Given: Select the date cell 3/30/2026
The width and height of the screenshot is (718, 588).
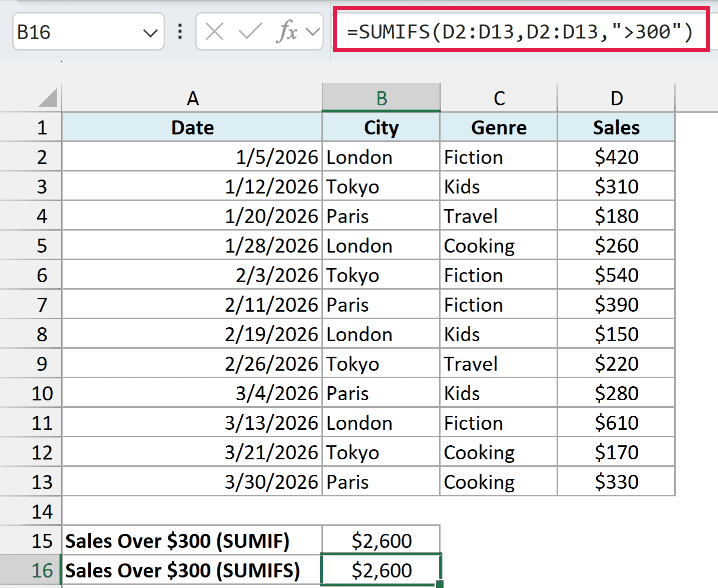Looking at the screenshot, I should coord(192,482).
